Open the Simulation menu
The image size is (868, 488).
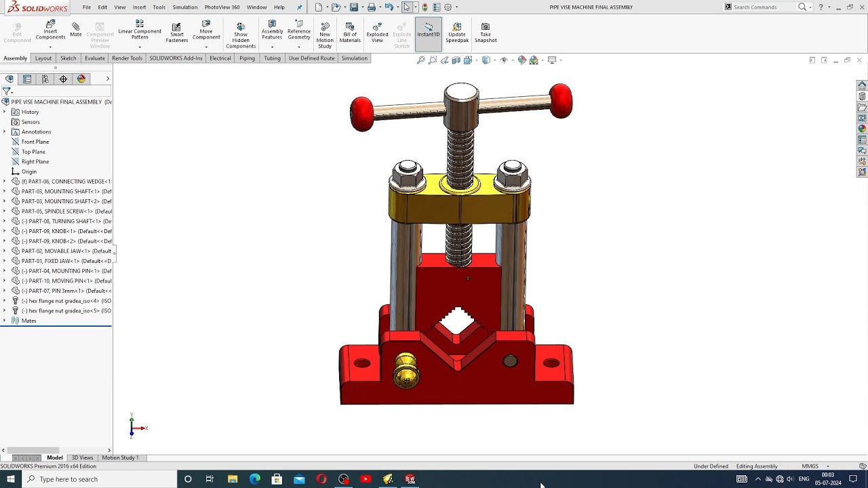pos(184,7)
